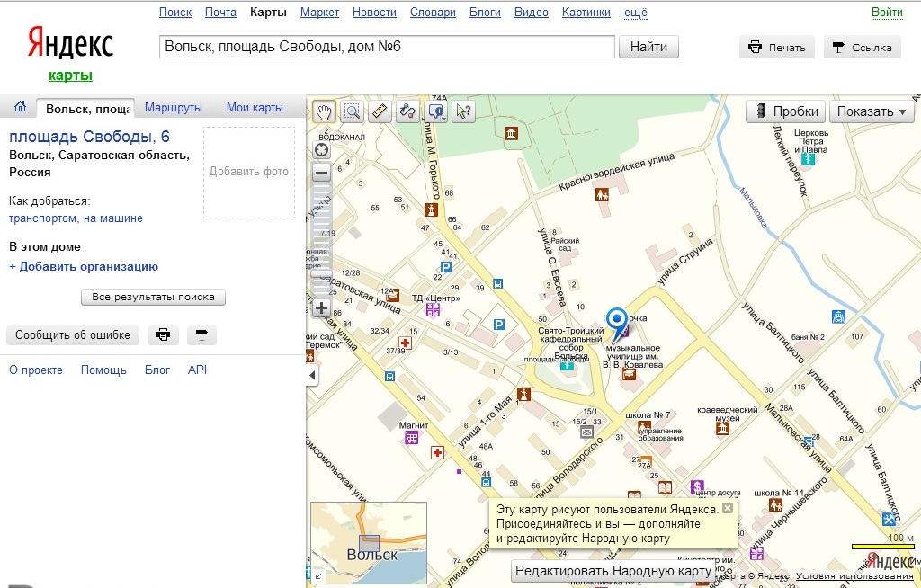This screenshot has width=921, height=588.
Task: Activate the zoom-to-area magnifier tool
Action: (352, 111)
